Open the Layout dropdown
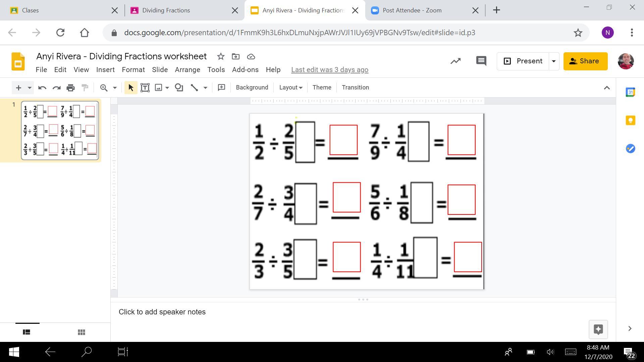This screenshot has width=644, height=362. click(290, 87)
